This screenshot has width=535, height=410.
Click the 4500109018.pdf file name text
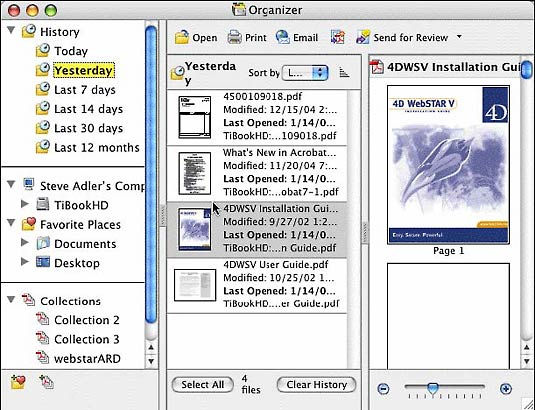pyautogui.click(x=262, y=97)
